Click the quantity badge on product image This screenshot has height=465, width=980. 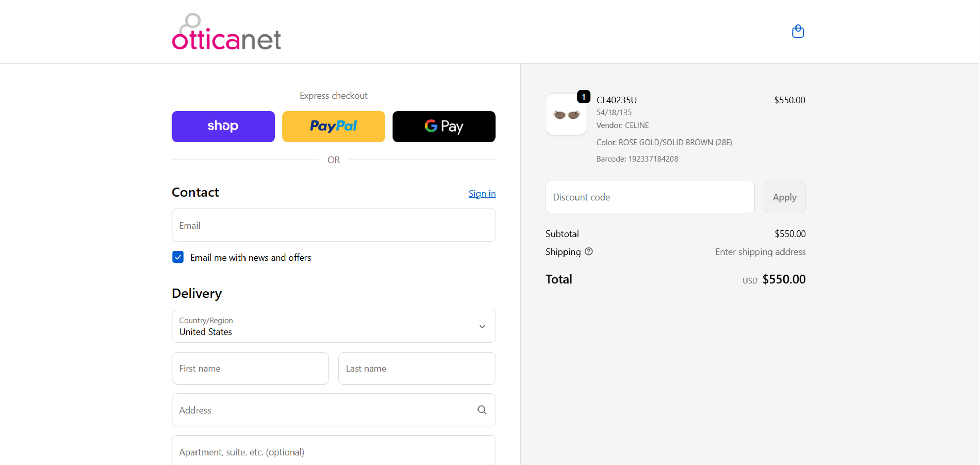tap(583, 96)
